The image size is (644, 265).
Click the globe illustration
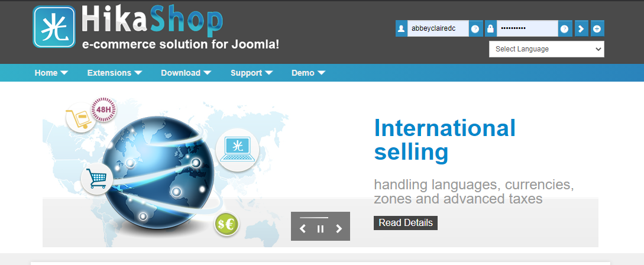click(x=158, y=173)
